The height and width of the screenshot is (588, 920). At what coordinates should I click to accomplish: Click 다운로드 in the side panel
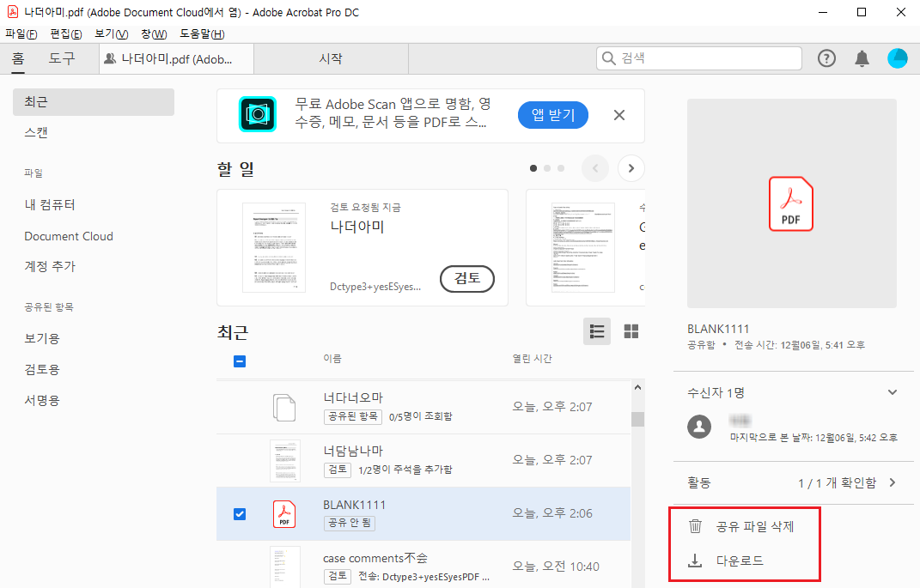[x=740, y=561]
